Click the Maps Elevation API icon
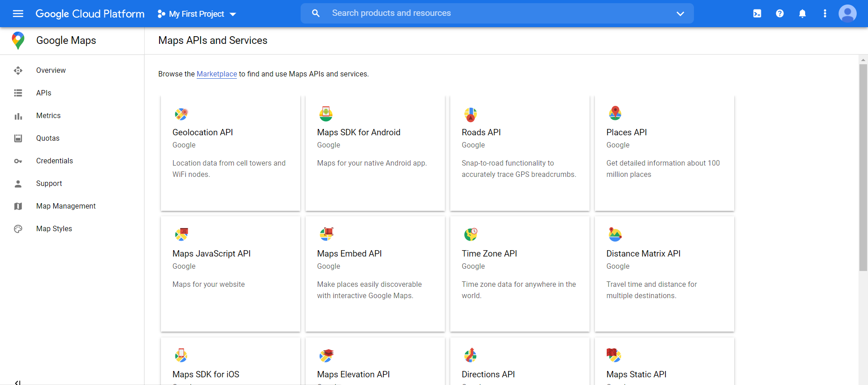This screenshot has width=868, height=385. (x=326, y=356)
